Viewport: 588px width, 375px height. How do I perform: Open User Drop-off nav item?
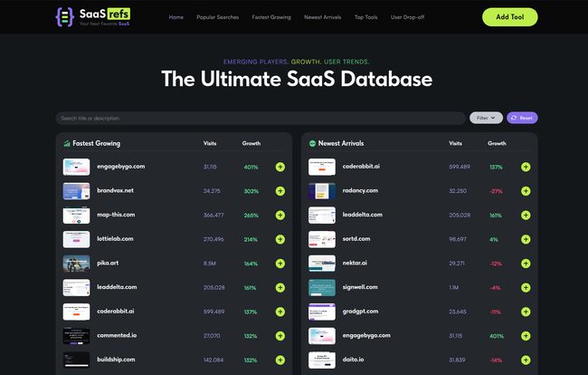407,17
